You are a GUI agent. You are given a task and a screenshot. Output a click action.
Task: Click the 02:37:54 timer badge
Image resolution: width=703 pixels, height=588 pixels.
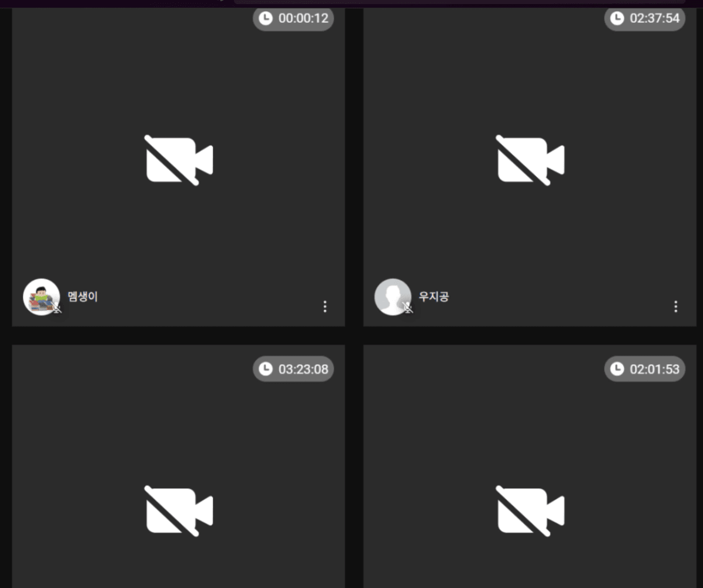[645, 18]
